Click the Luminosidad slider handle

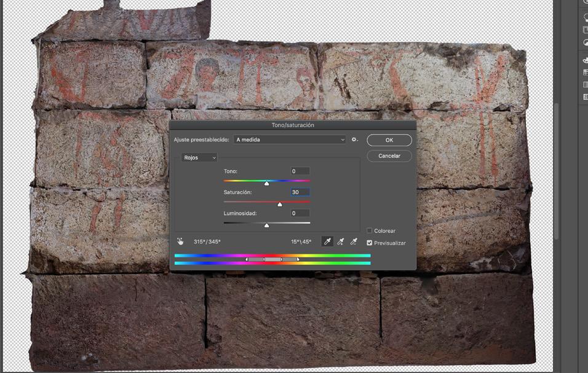click(x=266, y=225)
